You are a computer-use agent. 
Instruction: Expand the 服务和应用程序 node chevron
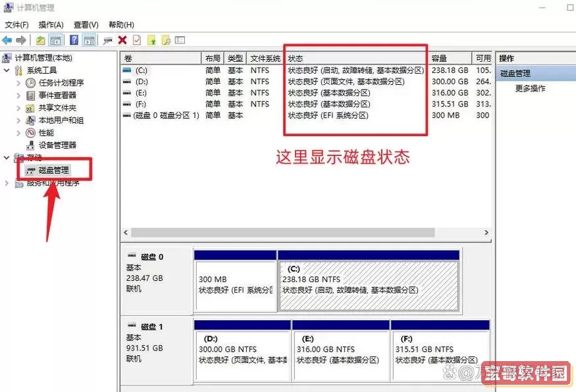(x=7, y=183)
